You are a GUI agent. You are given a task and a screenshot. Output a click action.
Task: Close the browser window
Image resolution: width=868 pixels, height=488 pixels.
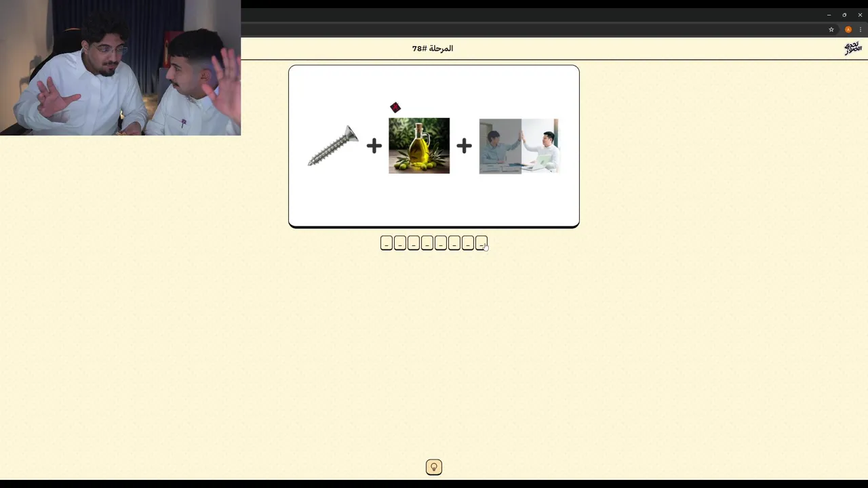pos(860,15)
